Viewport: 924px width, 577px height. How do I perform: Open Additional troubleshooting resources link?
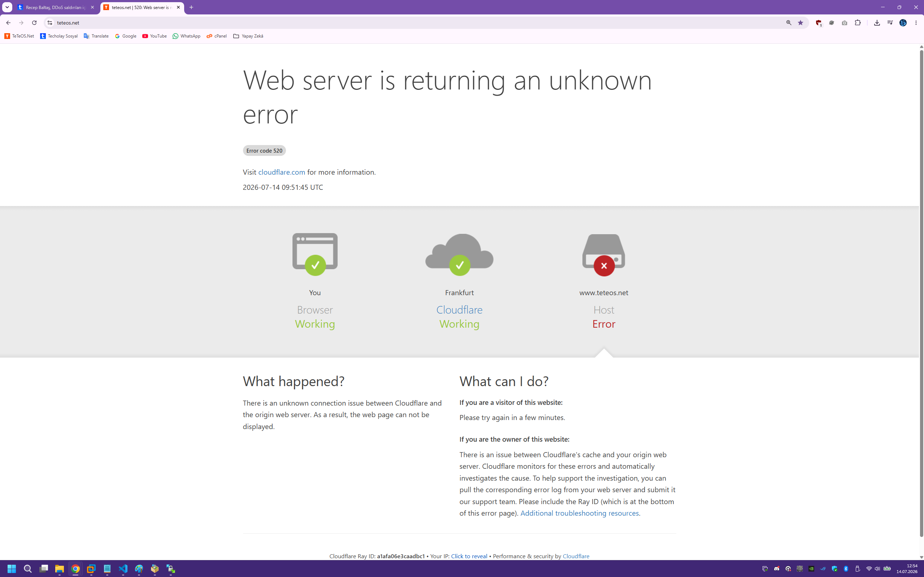point(580,513)
